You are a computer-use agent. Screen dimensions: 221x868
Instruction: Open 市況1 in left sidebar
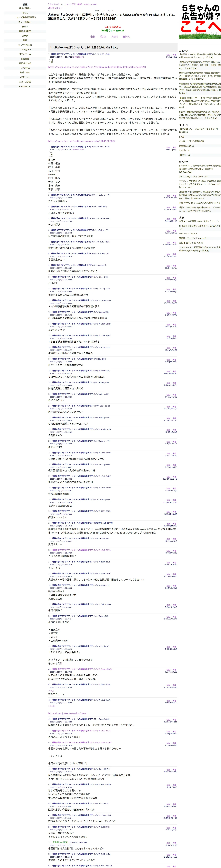click(25, 13)
